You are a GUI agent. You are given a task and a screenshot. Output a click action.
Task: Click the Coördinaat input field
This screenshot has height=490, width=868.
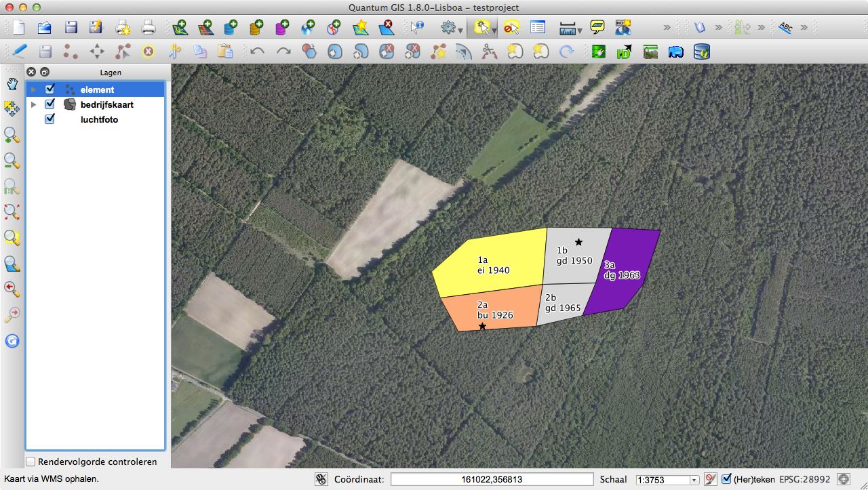coord(492,479)
